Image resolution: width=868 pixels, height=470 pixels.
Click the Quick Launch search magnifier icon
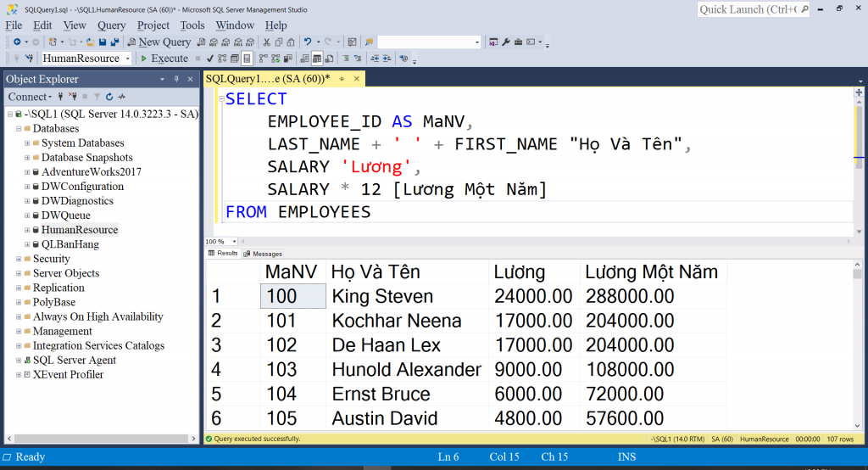click(804, 9)
